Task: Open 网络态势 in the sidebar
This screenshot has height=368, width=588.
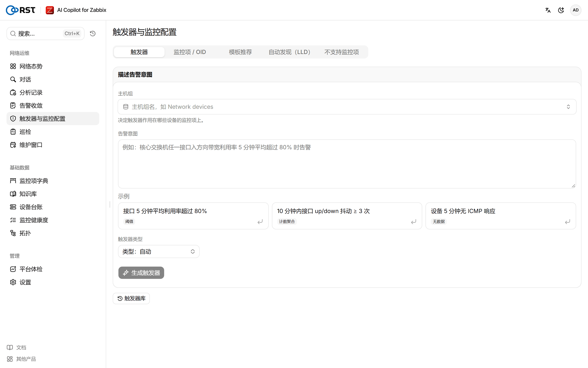Action: [53, 66]
